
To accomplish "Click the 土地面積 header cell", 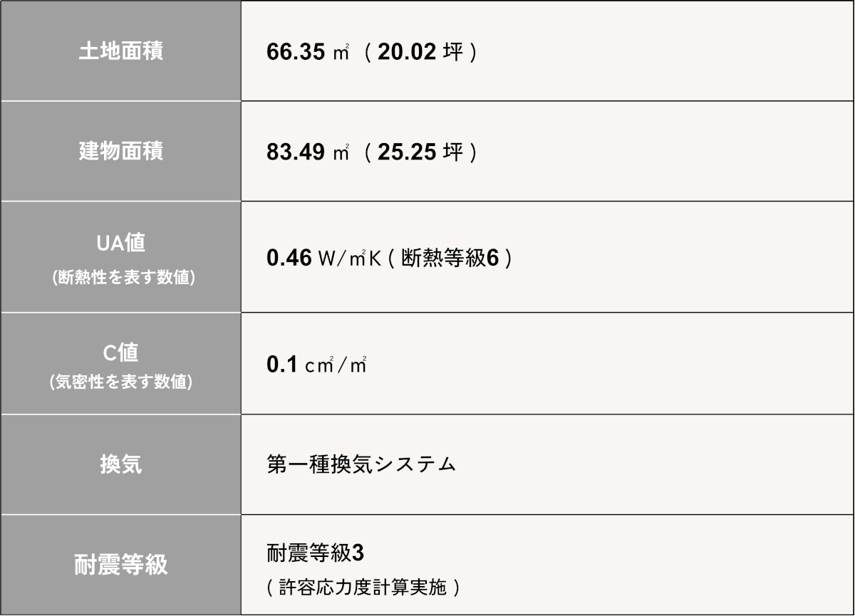I will click(x=120, y=51).
